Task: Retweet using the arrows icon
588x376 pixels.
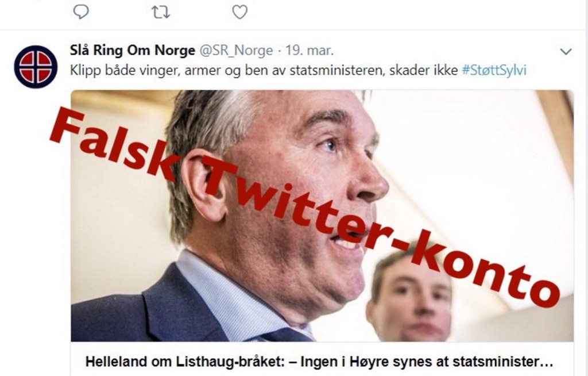Action: tap(161, 12)
